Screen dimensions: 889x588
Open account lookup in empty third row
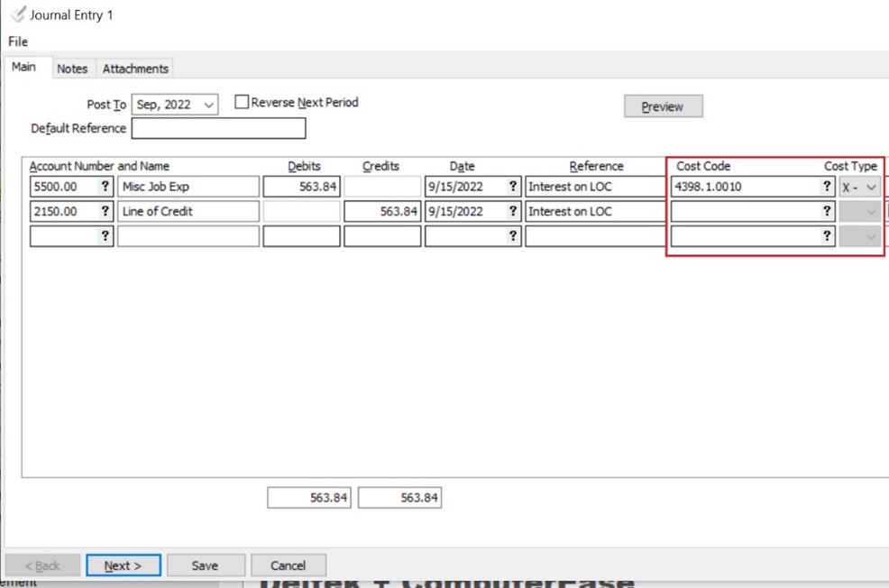[105, 236]
